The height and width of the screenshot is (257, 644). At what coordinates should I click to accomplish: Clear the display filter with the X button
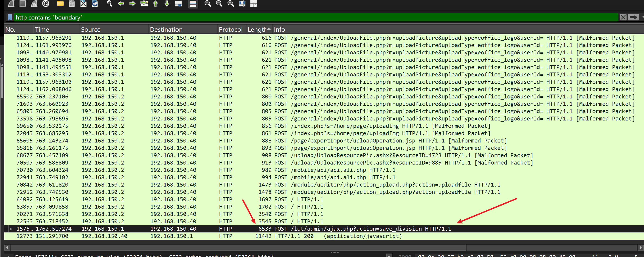coord(623,17)
